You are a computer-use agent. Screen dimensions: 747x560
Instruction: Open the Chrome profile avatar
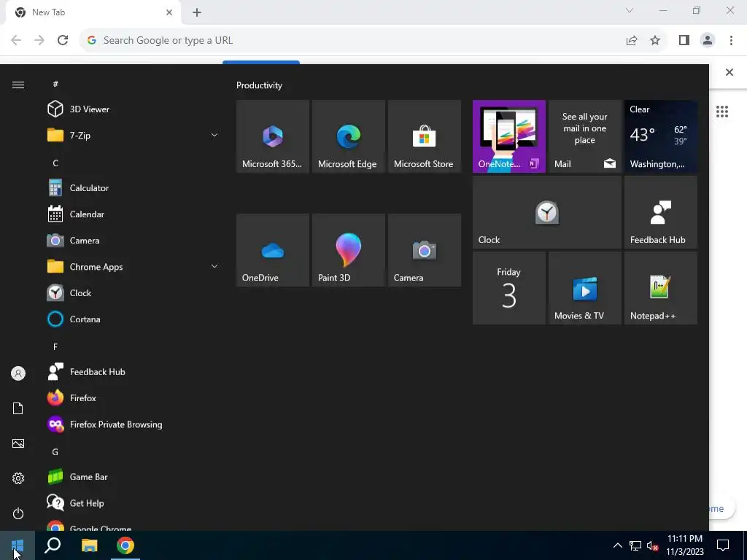708,41
